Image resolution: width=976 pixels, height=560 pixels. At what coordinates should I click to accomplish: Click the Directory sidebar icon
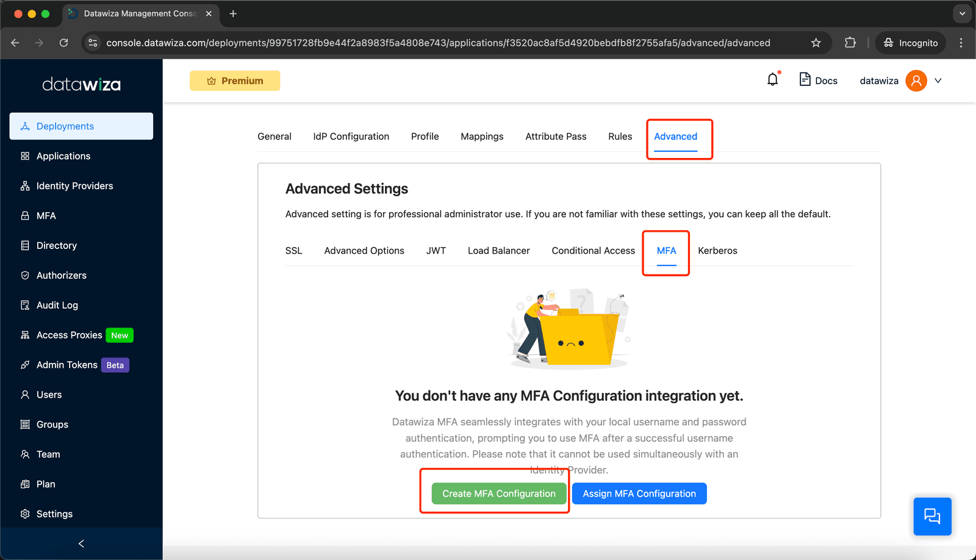pyautogui.click(x=25, y=246)
